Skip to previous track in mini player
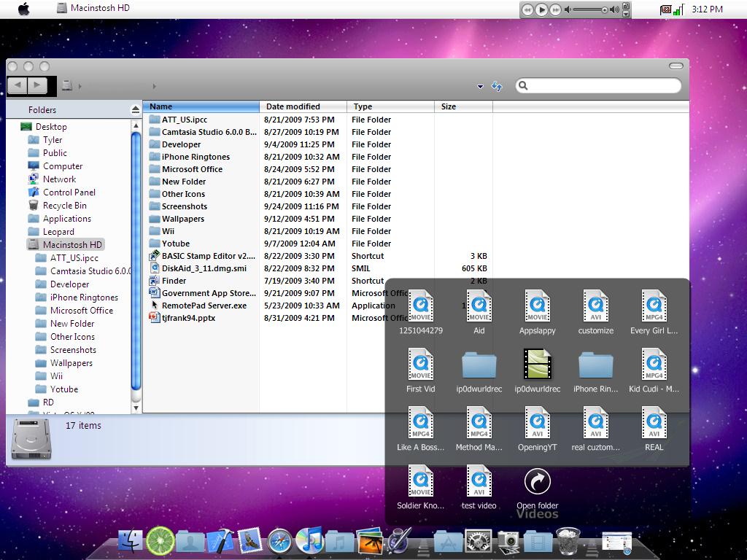Image resolution: width=747 pixels, height=560 pixels. pyautogui.click(x=527, y=9)
